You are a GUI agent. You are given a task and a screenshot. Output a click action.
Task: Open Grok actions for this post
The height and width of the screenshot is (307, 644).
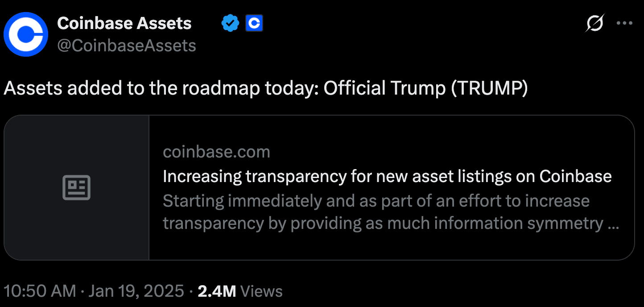tap(595, 23)
